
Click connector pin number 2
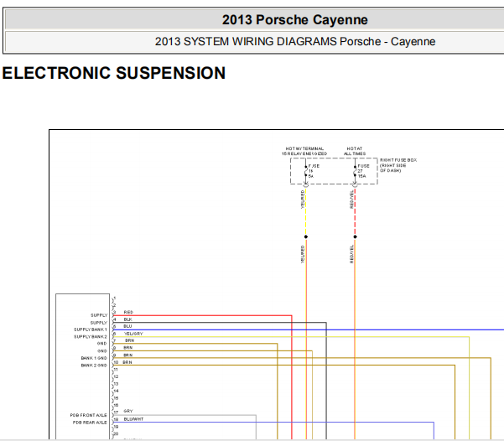115,305
